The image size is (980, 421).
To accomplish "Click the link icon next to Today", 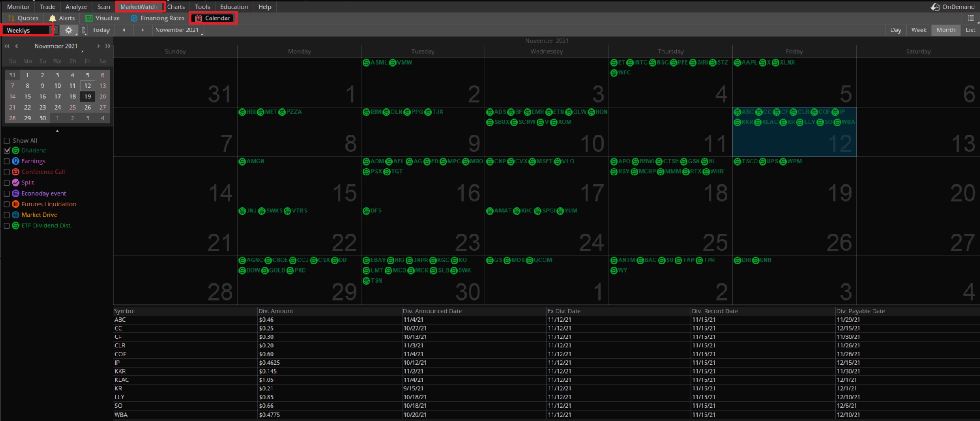I will 83,30.
